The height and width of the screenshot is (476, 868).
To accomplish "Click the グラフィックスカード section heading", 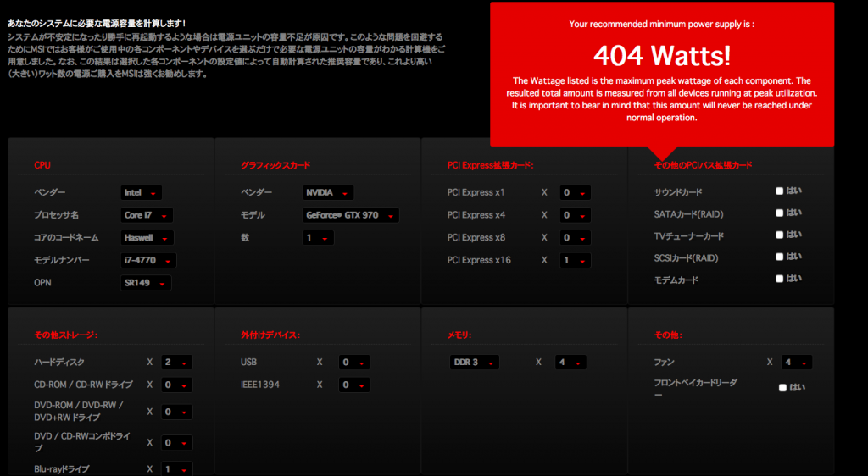I will tap(275, 165).
